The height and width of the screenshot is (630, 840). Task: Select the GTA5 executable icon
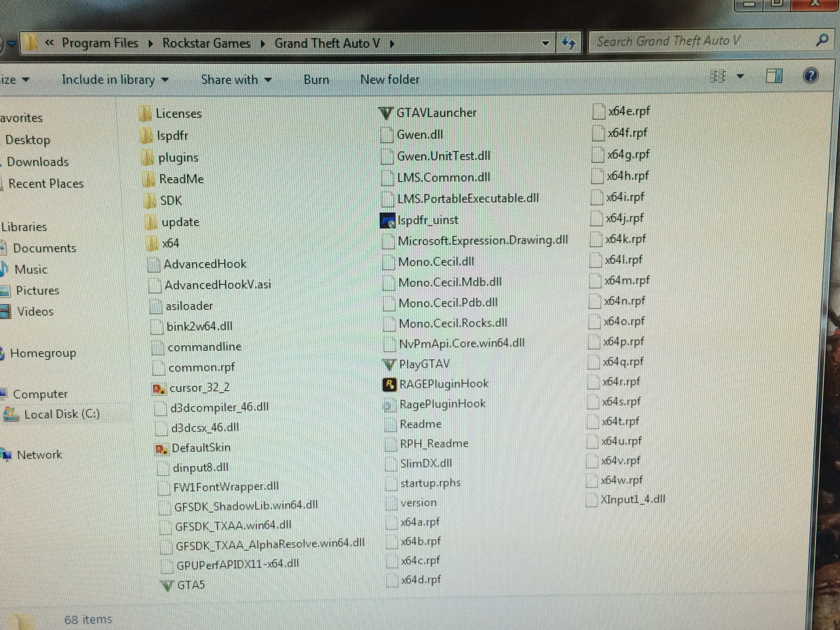pos(167,585)
